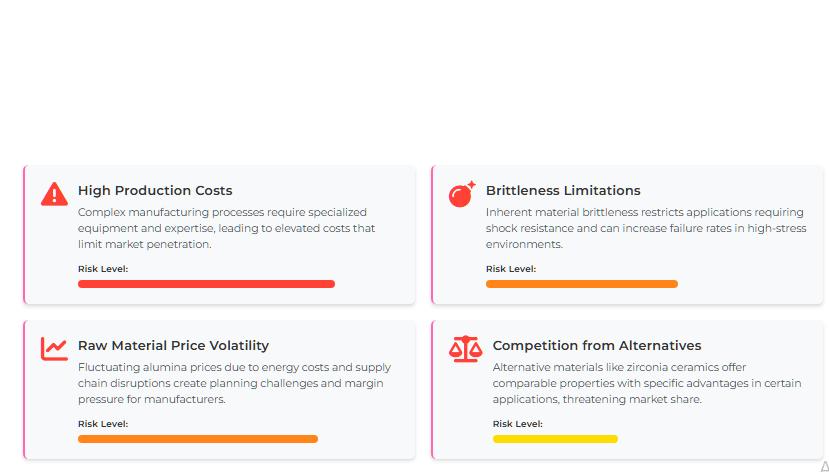Click the small triangle icon in corner
Image resolution: width=829 pixels, height=472 pixels.
click(x=823, y=466)
